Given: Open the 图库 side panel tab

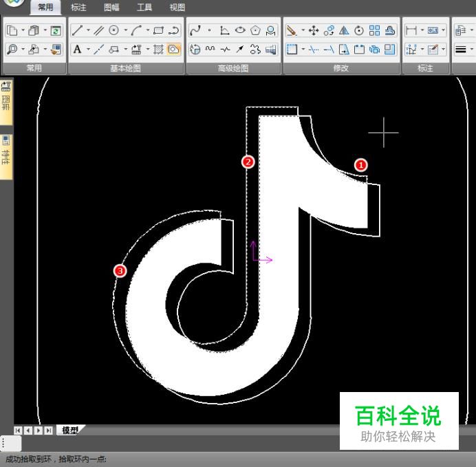Looking at the screenshot, I should [x=6, y=102].
